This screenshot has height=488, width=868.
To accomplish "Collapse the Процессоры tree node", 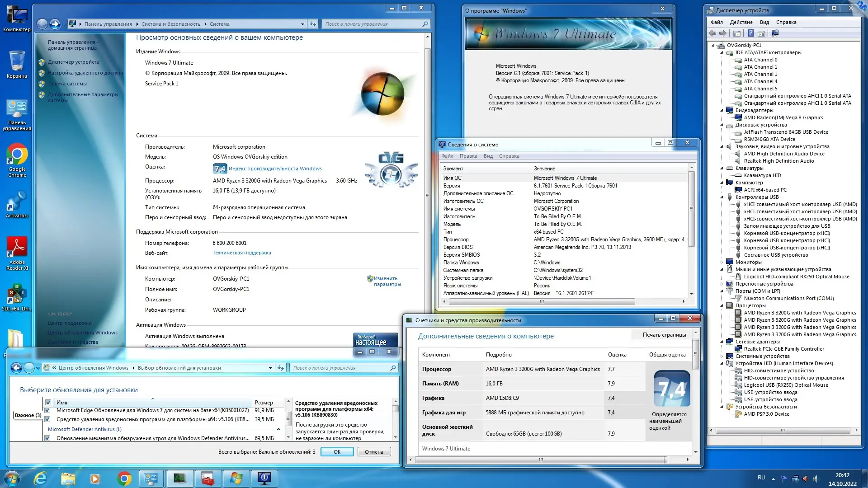I will (x=722, y=305).
